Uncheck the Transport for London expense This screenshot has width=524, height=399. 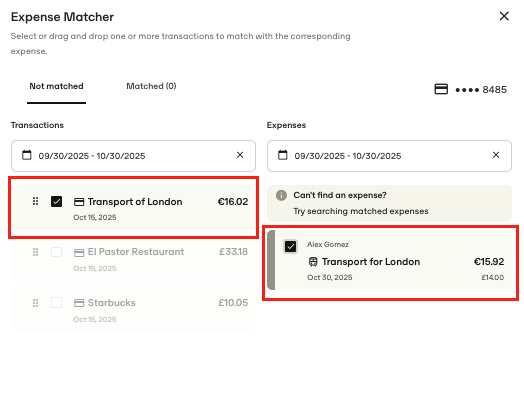point(290,247)
